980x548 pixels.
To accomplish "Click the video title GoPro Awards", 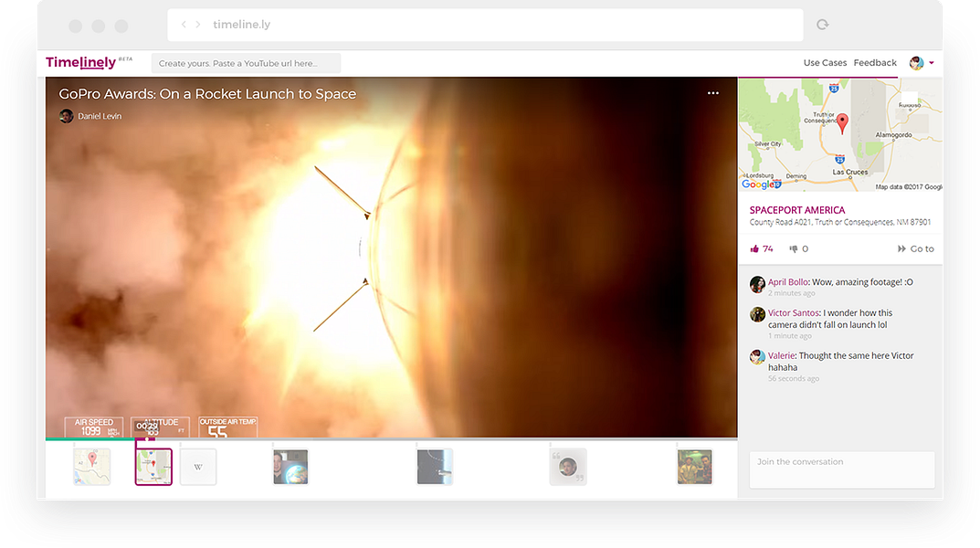I will pyautogui.click(x=207, y=94).
